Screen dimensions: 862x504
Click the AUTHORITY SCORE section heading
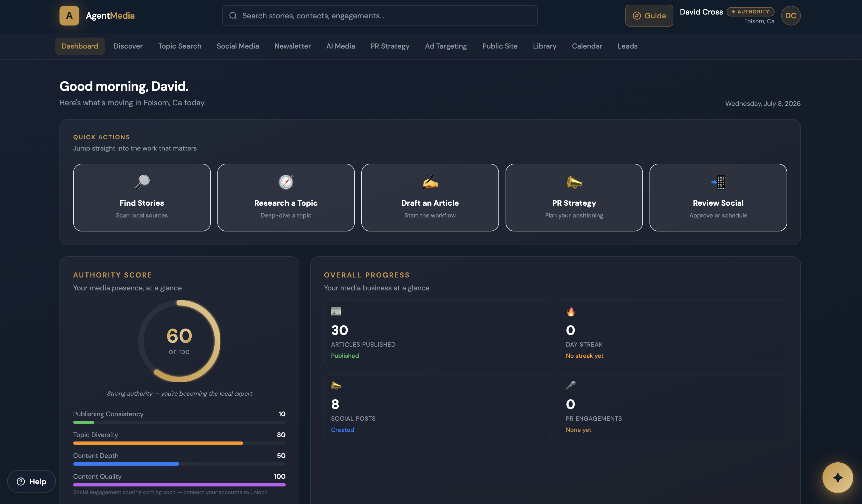pyautogui.click(x=112, y=275)
